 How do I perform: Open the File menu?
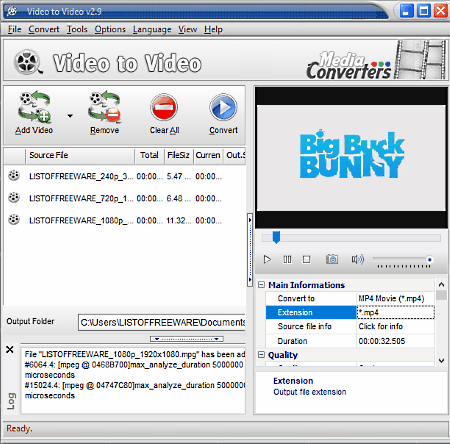pyautogui.click(x=14, y=29)
